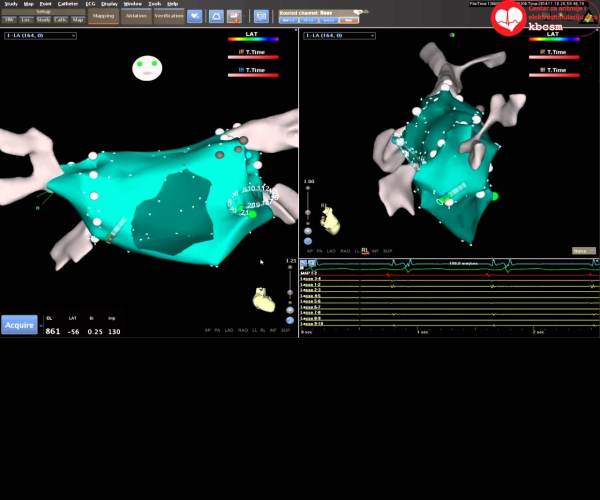
Task: Click the orange chart toolbar icon
Action: click(x=234, y=16)
